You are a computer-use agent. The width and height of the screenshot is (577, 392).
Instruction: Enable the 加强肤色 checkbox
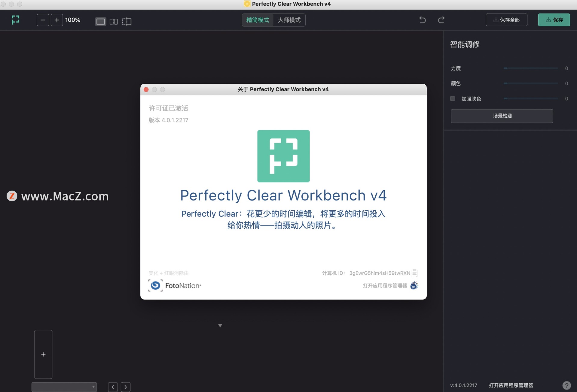(453, 98)
